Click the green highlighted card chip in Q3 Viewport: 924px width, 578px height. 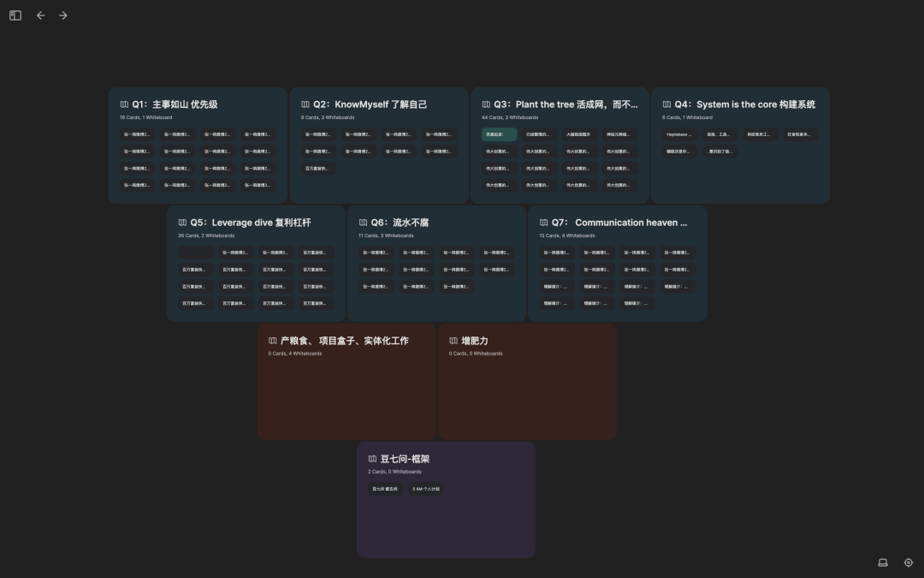[x=499, y=134]
